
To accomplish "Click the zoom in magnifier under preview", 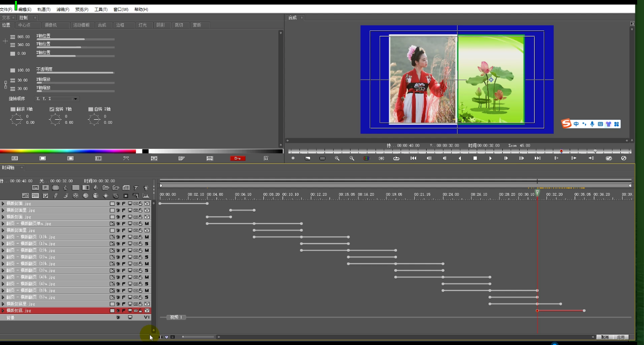I will click(337, 158).
